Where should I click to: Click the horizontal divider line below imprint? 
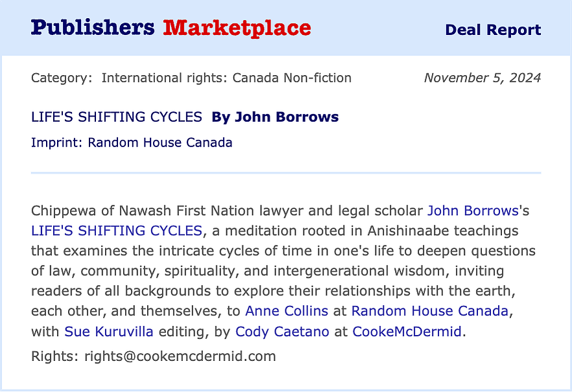(x=286, y=173)
